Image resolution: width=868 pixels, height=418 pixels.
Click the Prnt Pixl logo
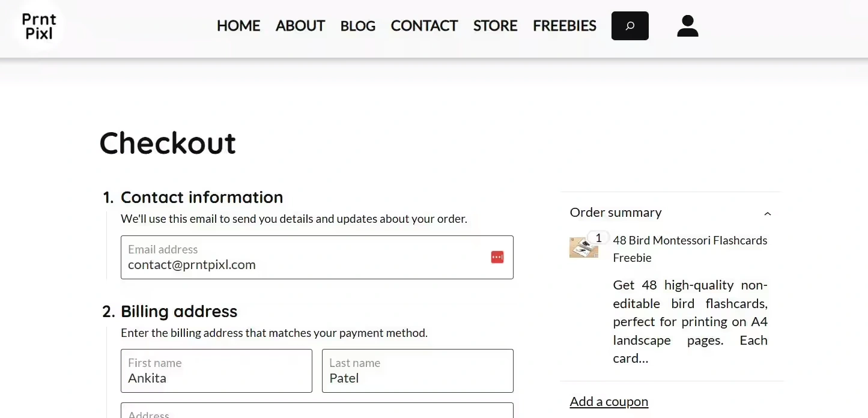(x=38, y=26)
